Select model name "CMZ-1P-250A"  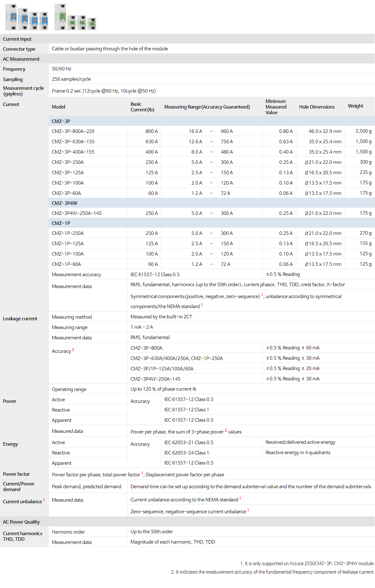68,233
